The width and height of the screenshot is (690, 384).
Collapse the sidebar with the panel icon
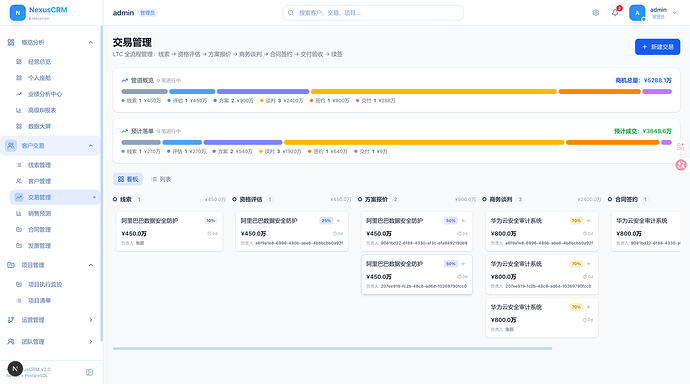(x=89, y=372)
